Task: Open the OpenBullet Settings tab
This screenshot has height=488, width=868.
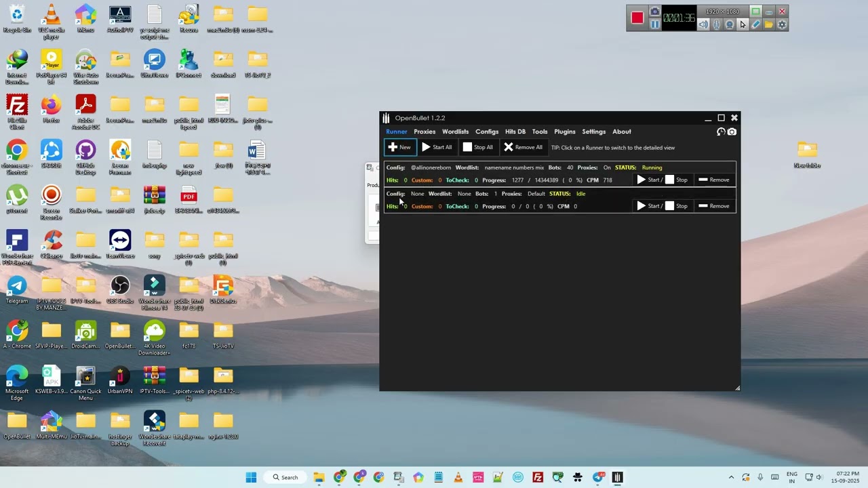Action: (593, 131)
